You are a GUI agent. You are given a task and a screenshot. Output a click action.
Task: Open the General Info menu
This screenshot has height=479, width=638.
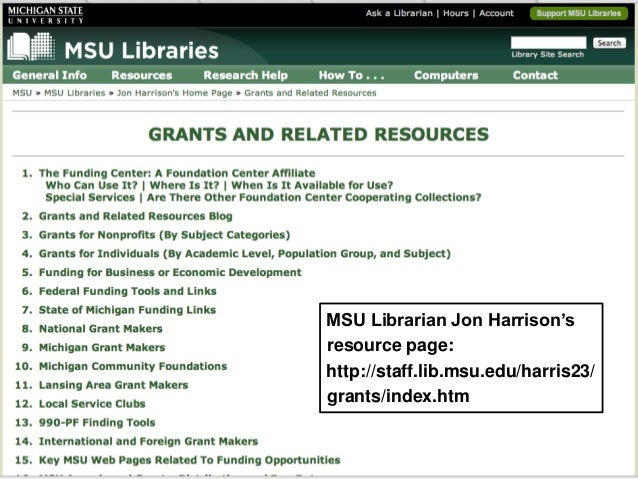(x=50, y=75)
